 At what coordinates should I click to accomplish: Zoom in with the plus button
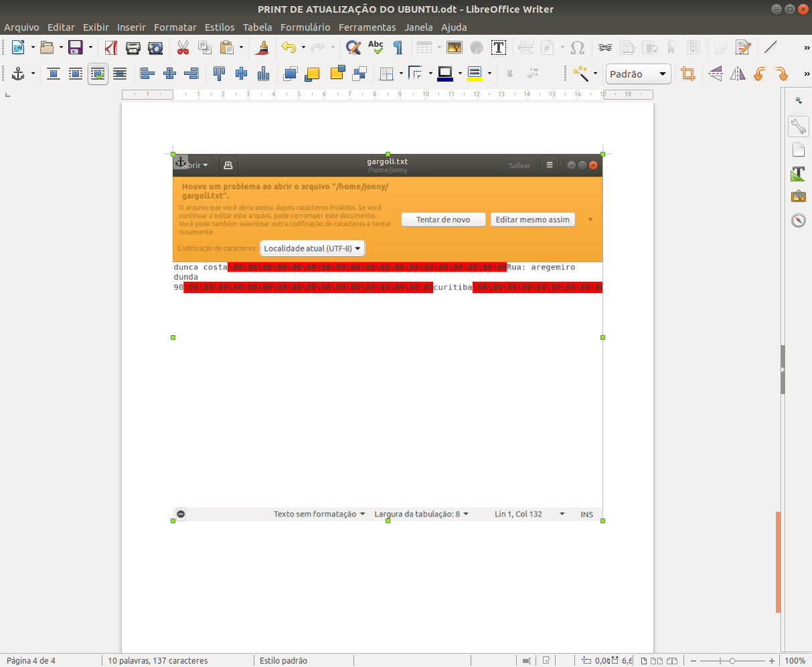coord(772,661)
